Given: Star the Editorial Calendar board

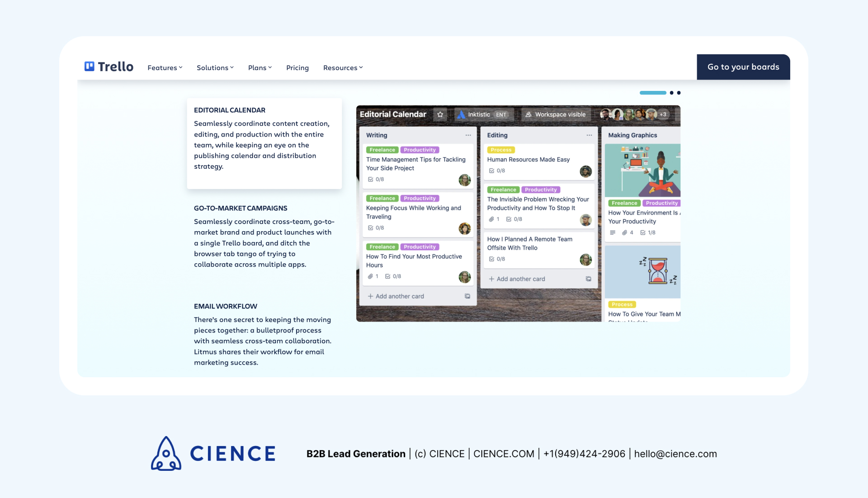Looking at the screenshot, I should (x=440, y=114).
